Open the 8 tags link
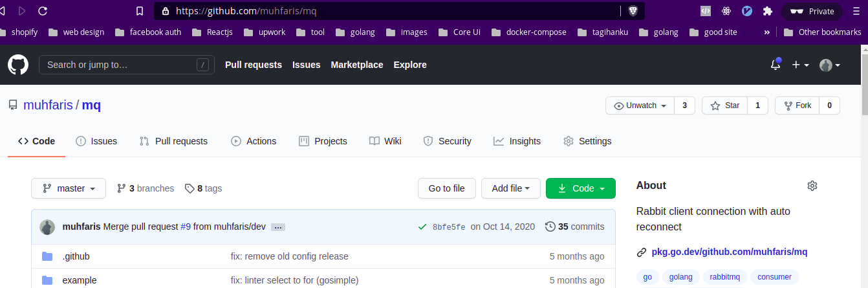The width and height of the screenshot is (868, 288). [x=203, y=188]
